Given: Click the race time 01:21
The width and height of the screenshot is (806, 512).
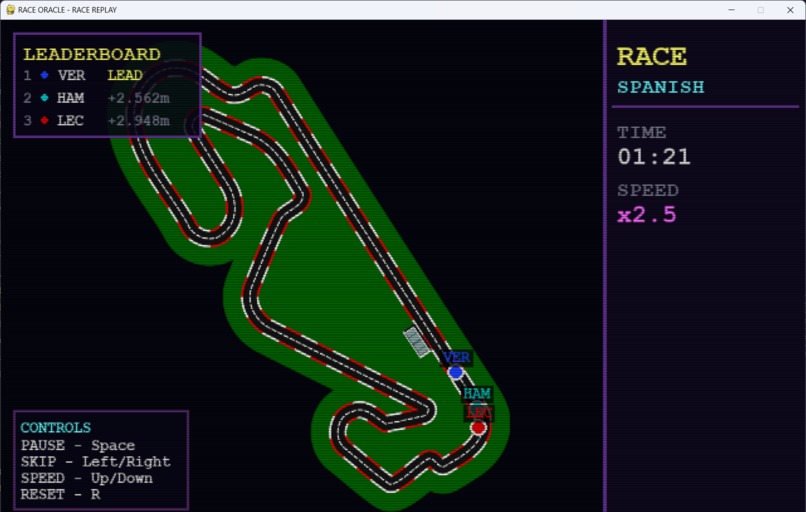Looking at the screenshot, I should (654, 157).
